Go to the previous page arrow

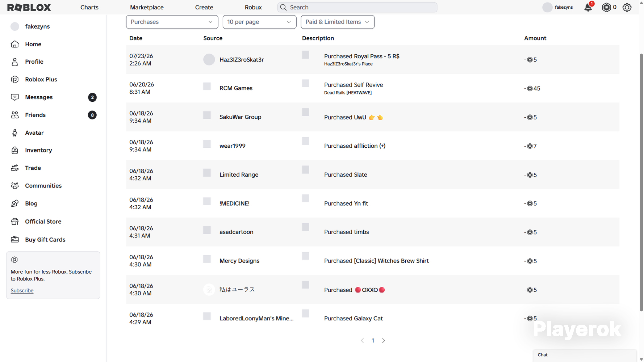362,341
